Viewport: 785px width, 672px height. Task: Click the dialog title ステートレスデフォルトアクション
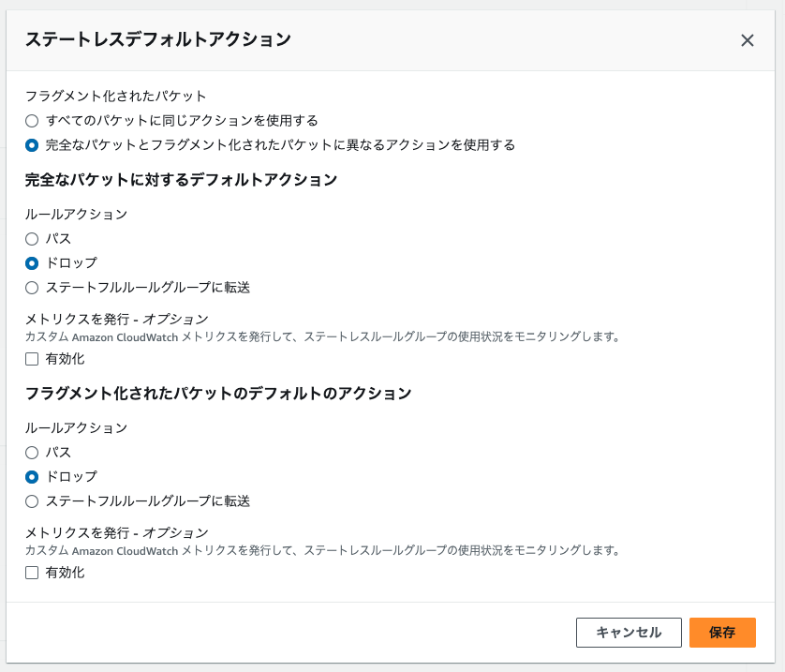click(x=158, y=39)
